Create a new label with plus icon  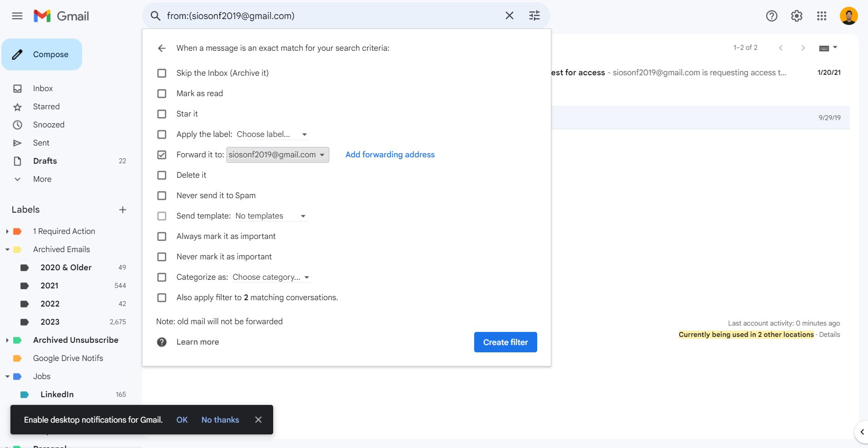click(123, 209)
